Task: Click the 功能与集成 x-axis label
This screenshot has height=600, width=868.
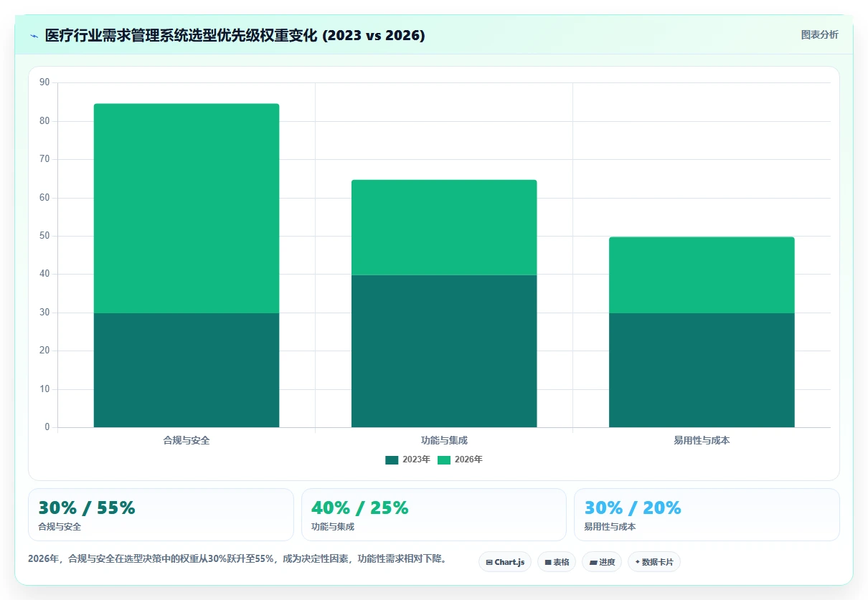Action: (444, 441)
